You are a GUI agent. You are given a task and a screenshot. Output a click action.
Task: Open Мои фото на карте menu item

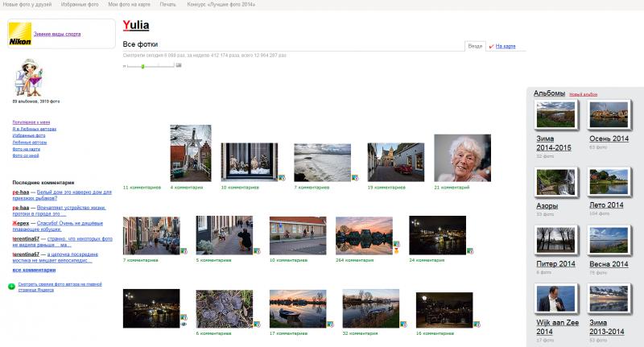click(x=129, y=5)
